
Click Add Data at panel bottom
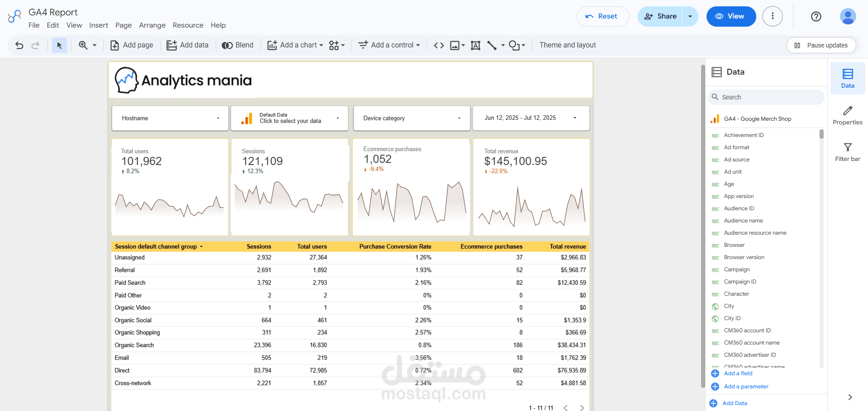point(735,403)
